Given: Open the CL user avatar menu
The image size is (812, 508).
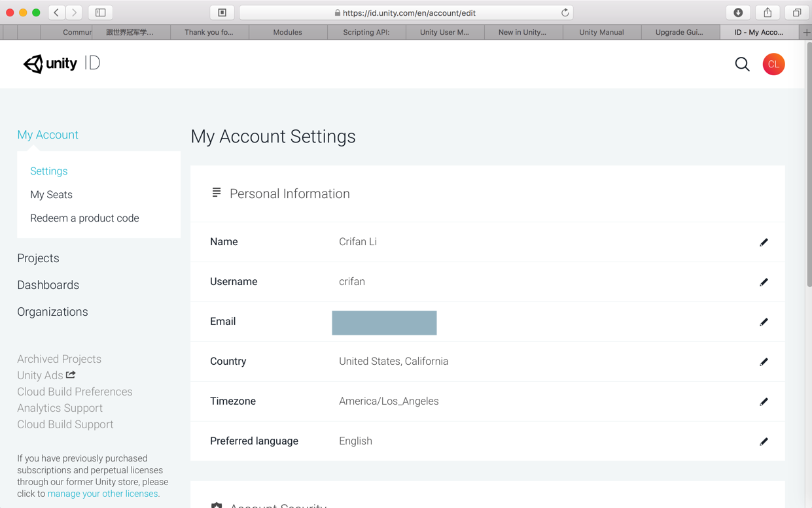Looking at the screenshot, I should pos(773,64).
